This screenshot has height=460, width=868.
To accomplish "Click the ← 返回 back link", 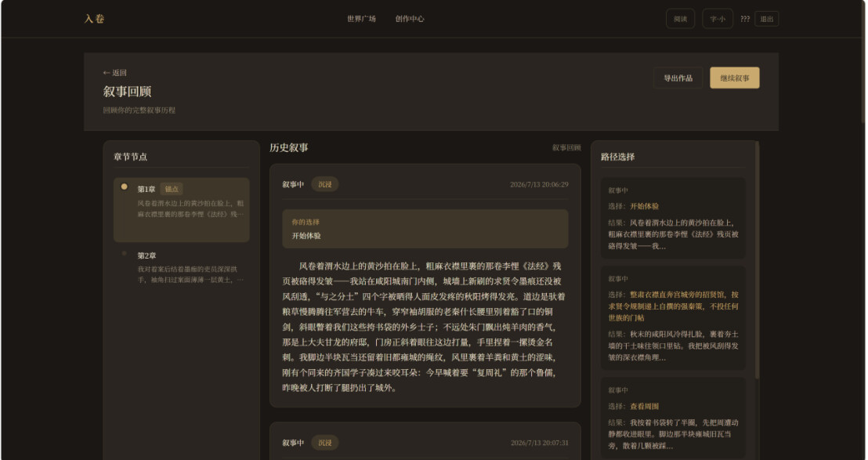I will (x=114, y=73).
